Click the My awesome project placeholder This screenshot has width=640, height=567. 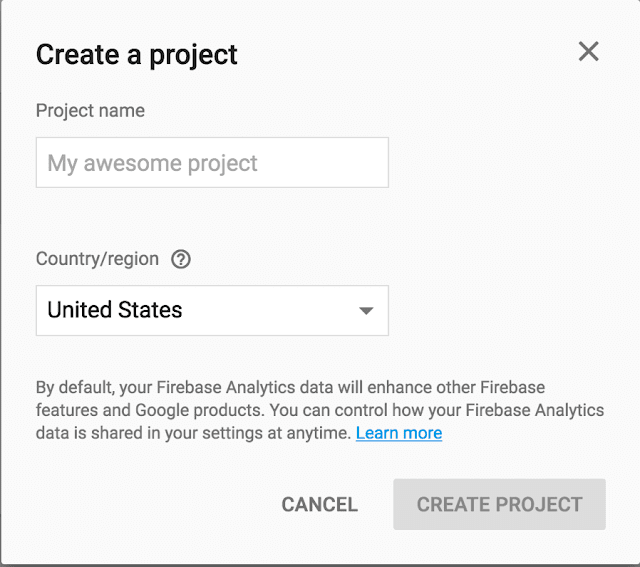click(152, 164)
